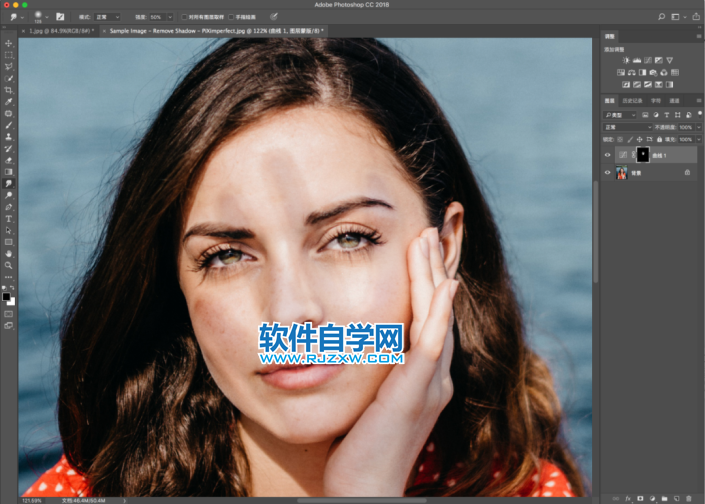Screen dimensions: 705x504
Task: Select the Type tool
Action: pos(9,219)
